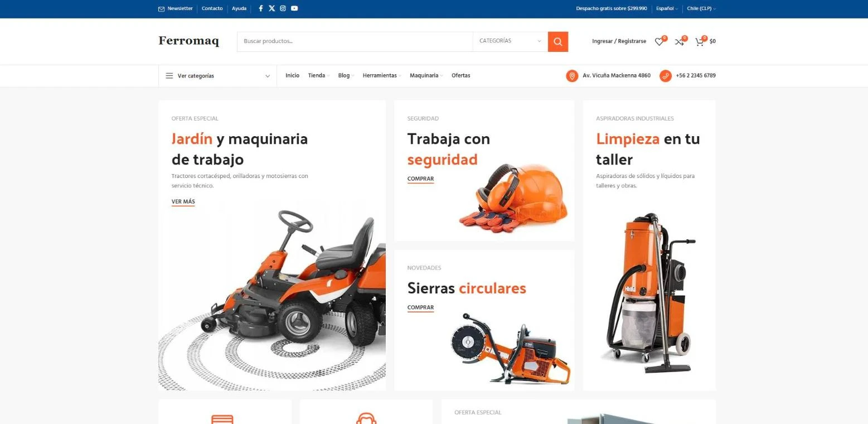868x424 pixels.
Task: Open the compare products shuffle icon
Action: click(679, 41)
